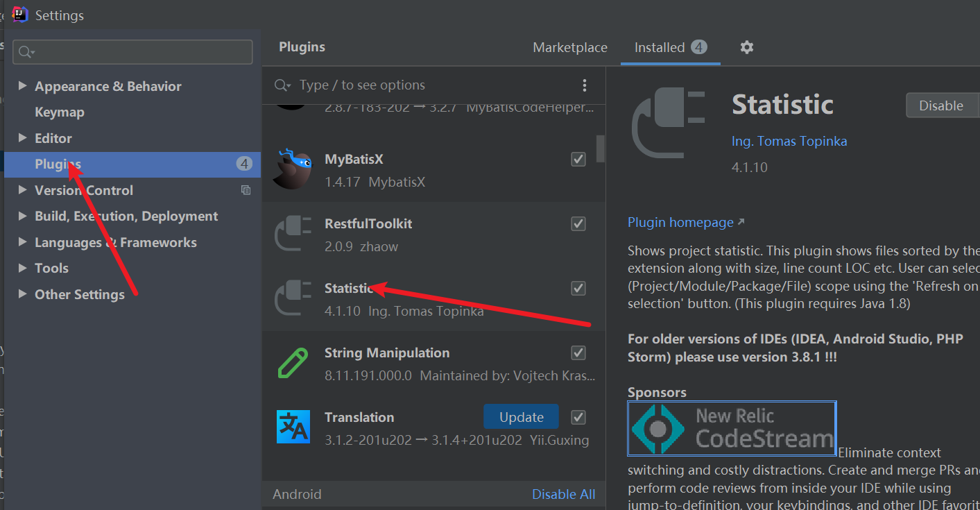
Task: Click Disable All for Android group
Action: 563,494
